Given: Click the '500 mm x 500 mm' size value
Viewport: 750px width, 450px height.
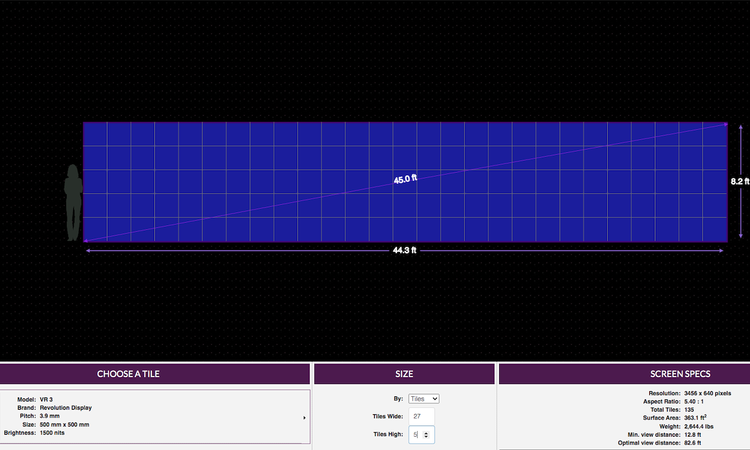Looking at the screenshot, I should point(64,425).
